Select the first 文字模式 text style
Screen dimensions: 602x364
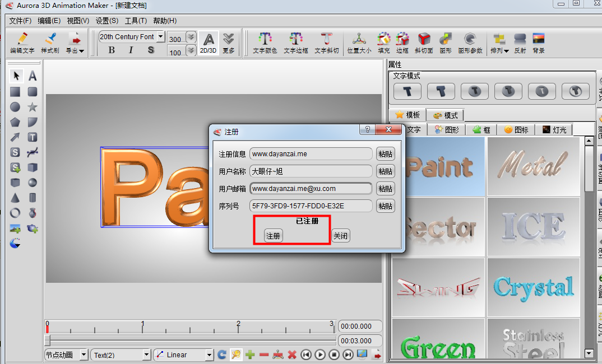[x=407, y=91]
